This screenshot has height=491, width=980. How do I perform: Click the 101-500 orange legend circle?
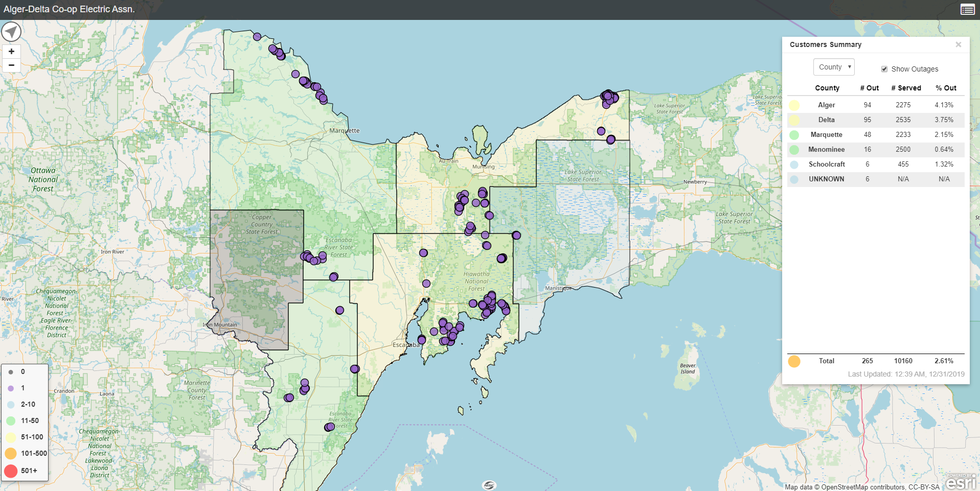tap(11, 453)
